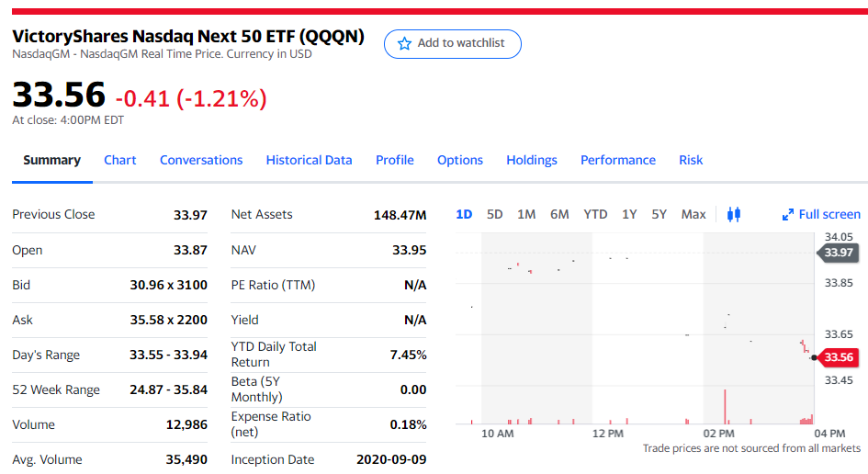Click the PE Ratio (TTM) label
The width and height of the screenshot is (868, 474).
point(273,285)
